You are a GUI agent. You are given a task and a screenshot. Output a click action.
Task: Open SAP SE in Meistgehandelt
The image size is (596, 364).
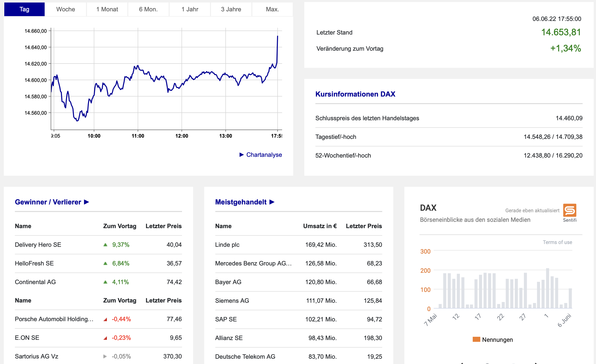(x=226, y=319)
